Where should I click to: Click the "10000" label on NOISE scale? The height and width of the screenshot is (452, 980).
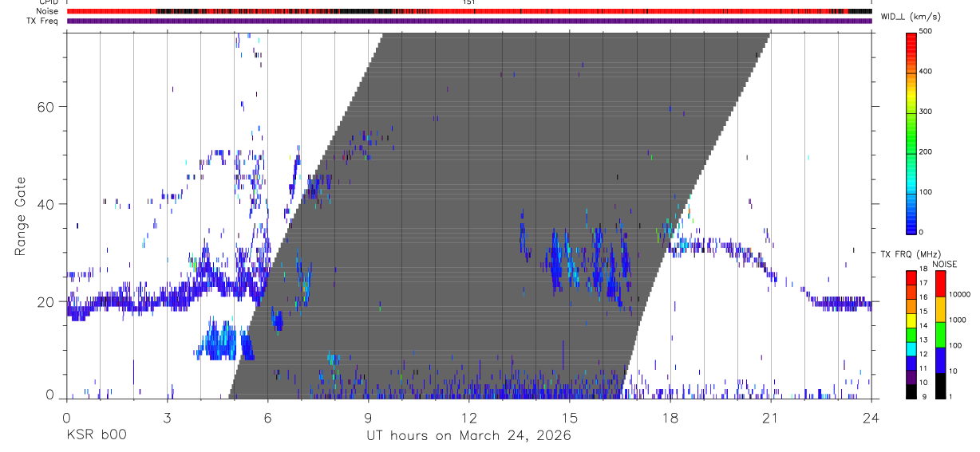[960, 294]
